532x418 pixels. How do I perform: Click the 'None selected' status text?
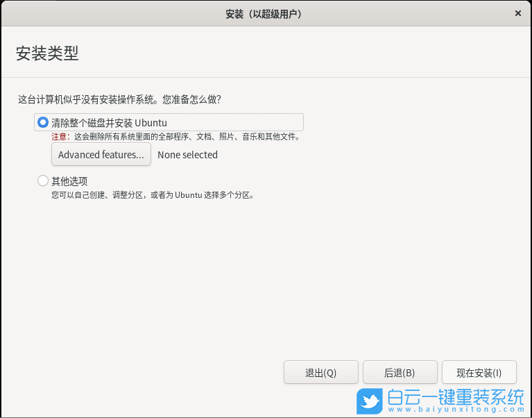click(188, 155)
